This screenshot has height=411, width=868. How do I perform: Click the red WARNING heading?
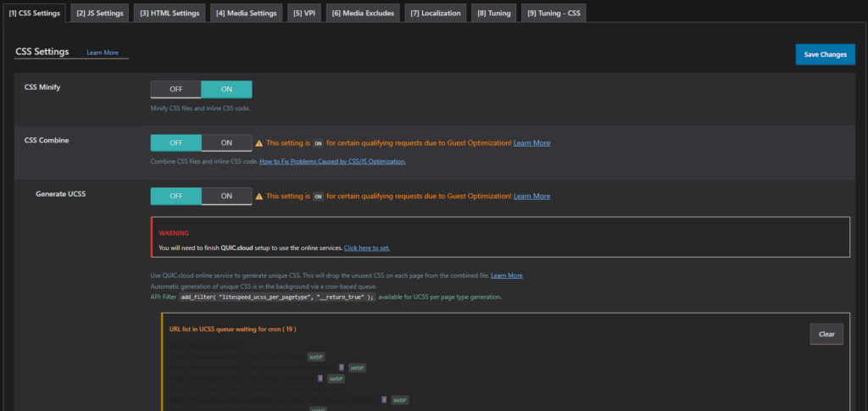click(174, 233)
